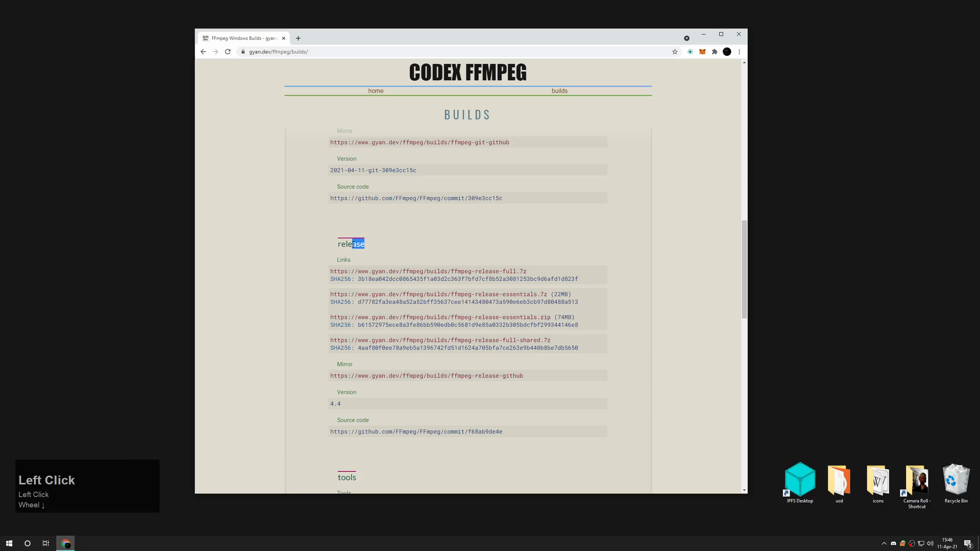Open Chrome's three-dot menu
980x551 pixels.
[x=739, y=52]
